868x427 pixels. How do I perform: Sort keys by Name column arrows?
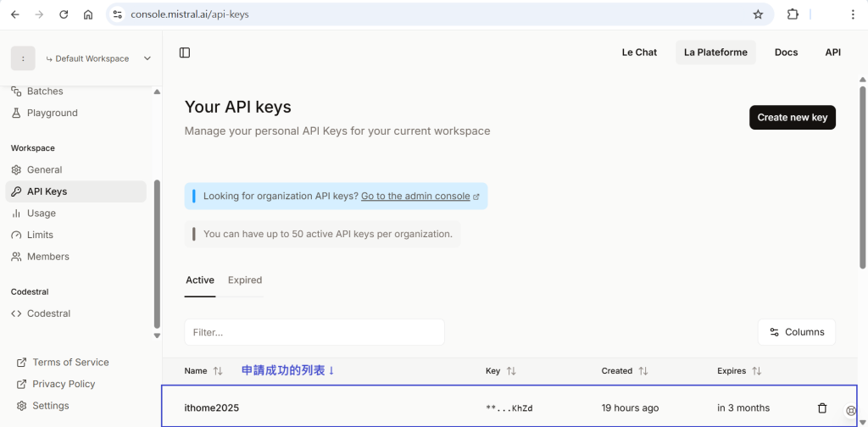point(218,371)
